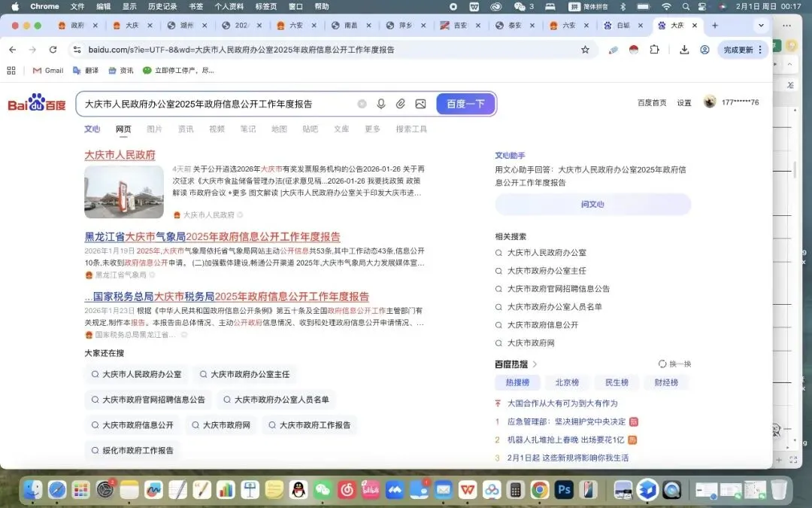The height and width of the screenshot is (508, 812).
Task: Open the 大庆市人民政府 result title
Action: 120,155
